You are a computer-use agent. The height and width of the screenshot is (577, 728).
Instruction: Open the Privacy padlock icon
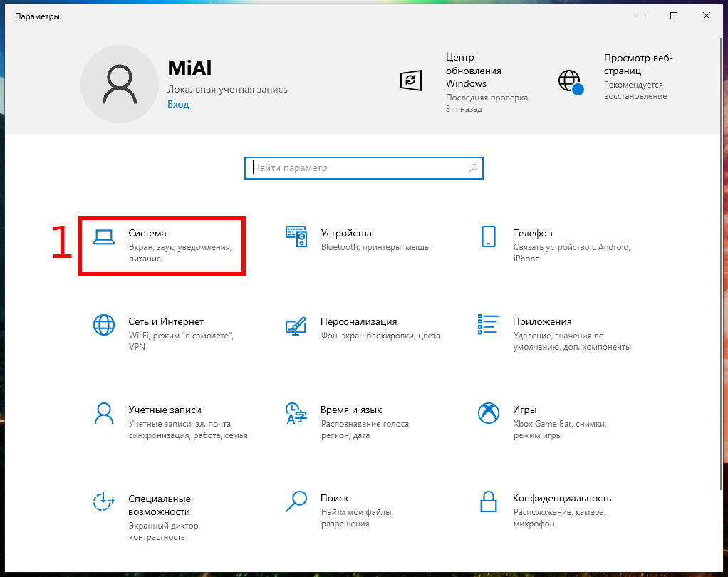coord(489,501)
